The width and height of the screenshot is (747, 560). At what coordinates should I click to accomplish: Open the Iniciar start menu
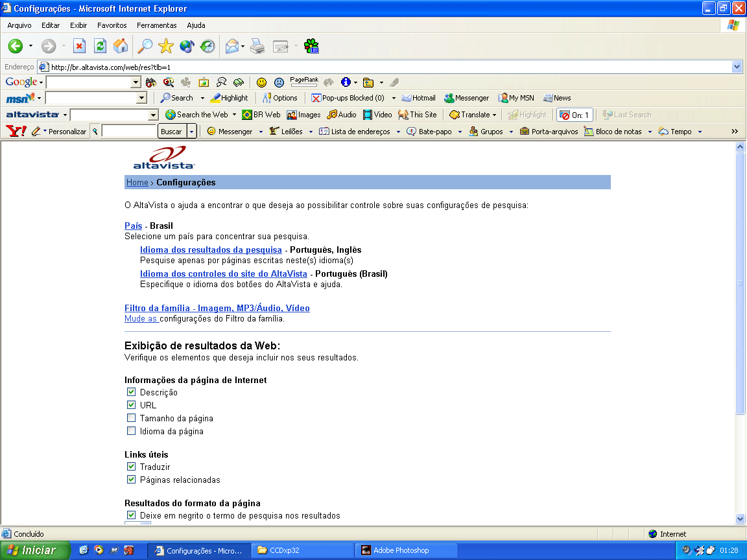click(35, 550)
